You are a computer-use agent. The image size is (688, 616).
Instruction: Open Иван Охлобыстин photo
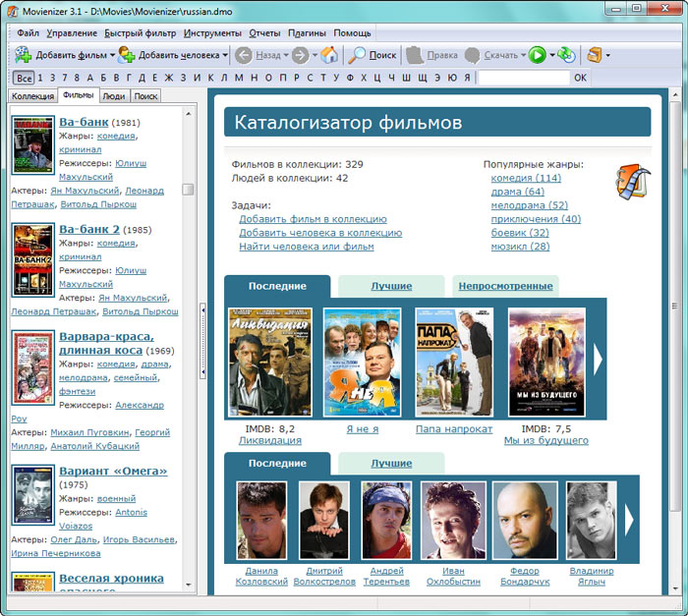[x=453, y=521]
